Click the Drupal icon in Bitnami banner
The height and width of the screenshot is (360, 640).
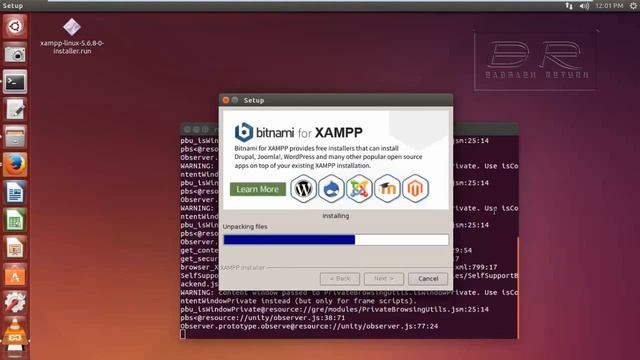pos(331,189)
